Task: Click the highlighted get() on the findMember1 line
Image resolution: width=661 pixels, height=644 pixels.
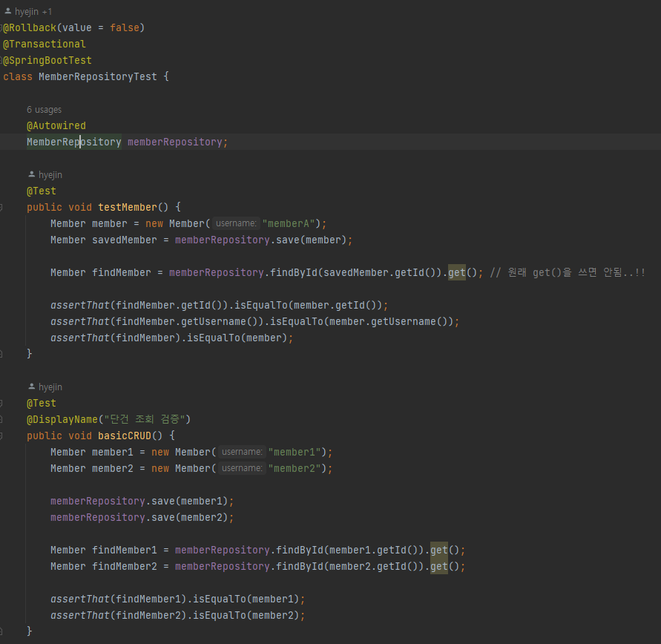Action: click(439, 551)
